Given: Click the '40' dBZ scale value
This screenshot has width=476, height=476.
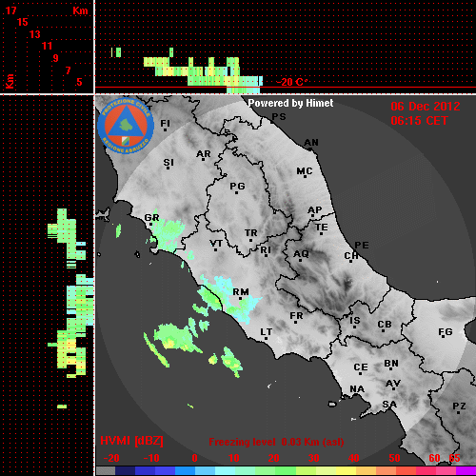Looking at the screenshot, I should (x=353, y=458).
